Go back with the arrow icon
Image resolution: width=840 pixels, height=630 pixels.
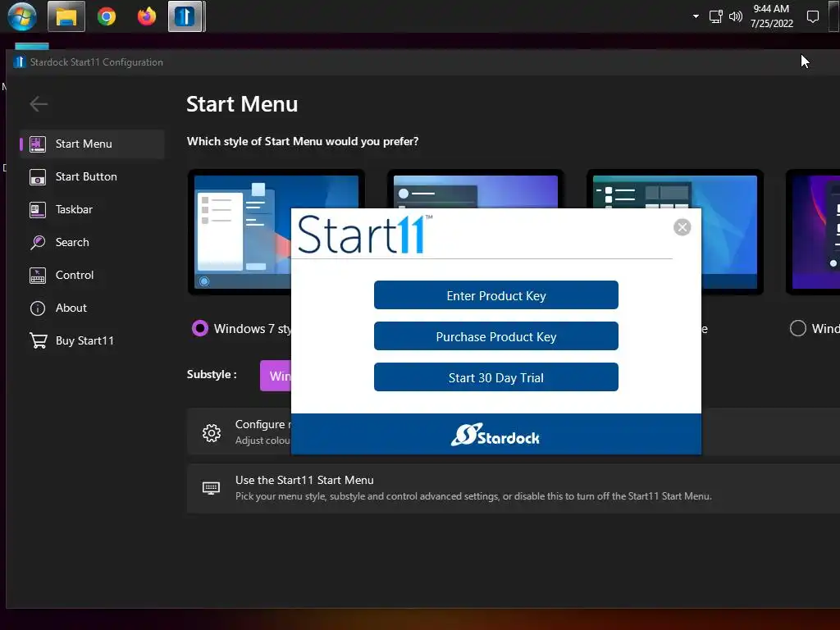(39, 104)
